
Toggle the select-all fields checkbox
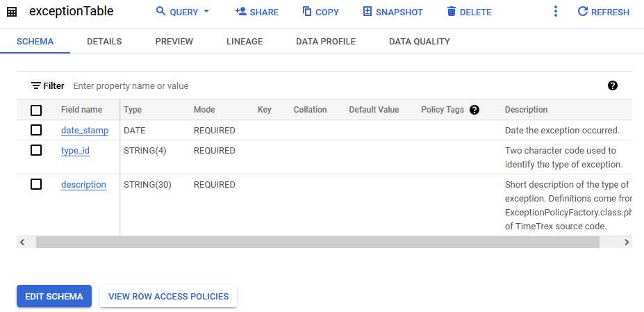coord(36,110)
